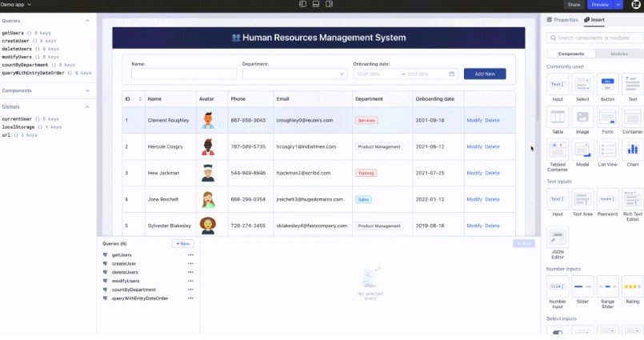The image size is (644, 340).
Task: Open more options for modifyUsers query
Action: click(190, 281)
